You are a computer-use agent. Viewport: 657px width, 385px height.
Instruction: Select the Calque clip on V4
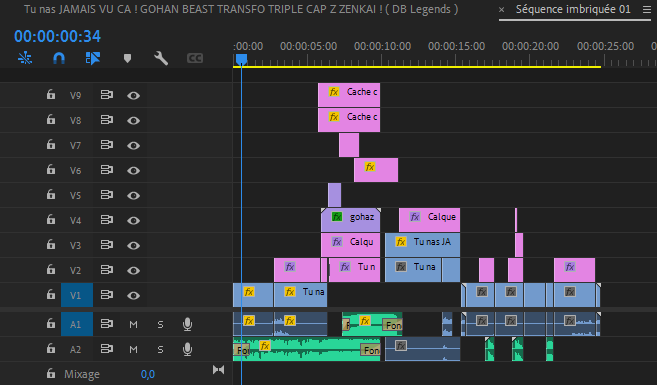(x=429, y=220)
